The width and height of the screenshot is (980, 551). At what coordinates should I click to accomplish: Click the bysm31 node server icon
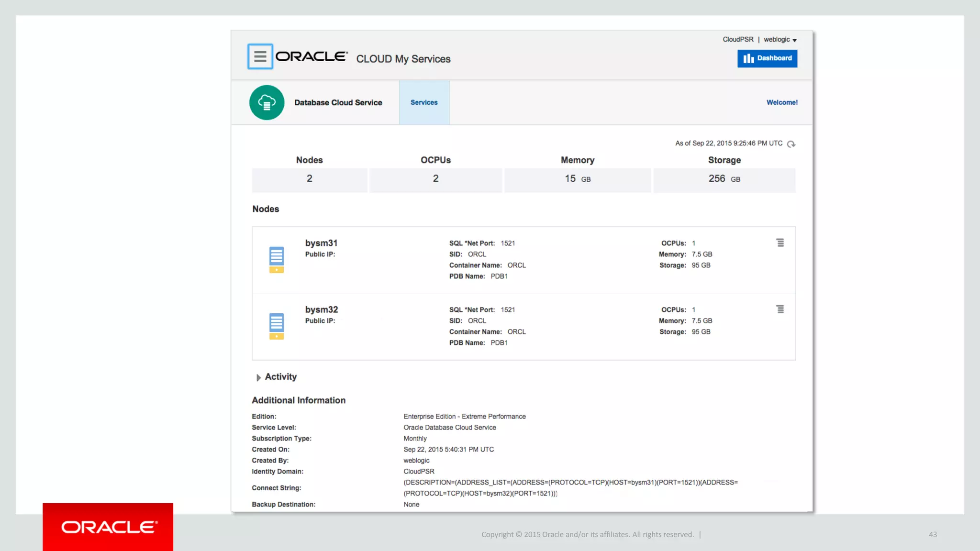[276, 260]
